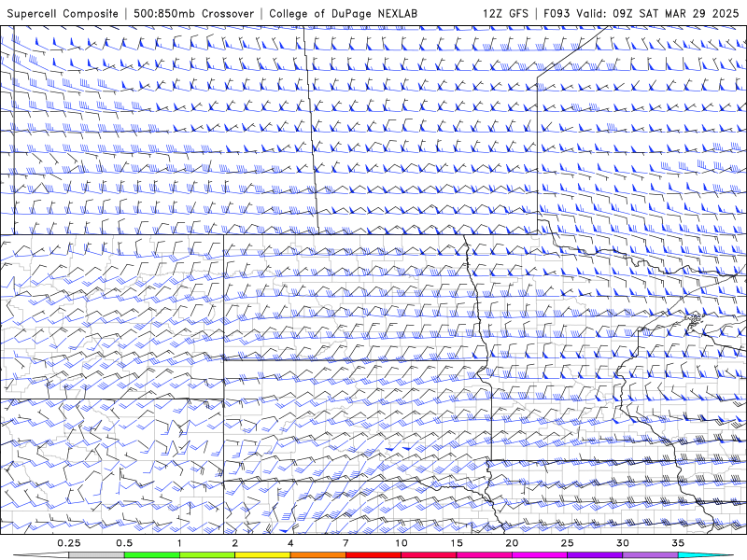Select the bright green 0.5–1 colorbar segment

pyautogui.click(x=152, y=555)
